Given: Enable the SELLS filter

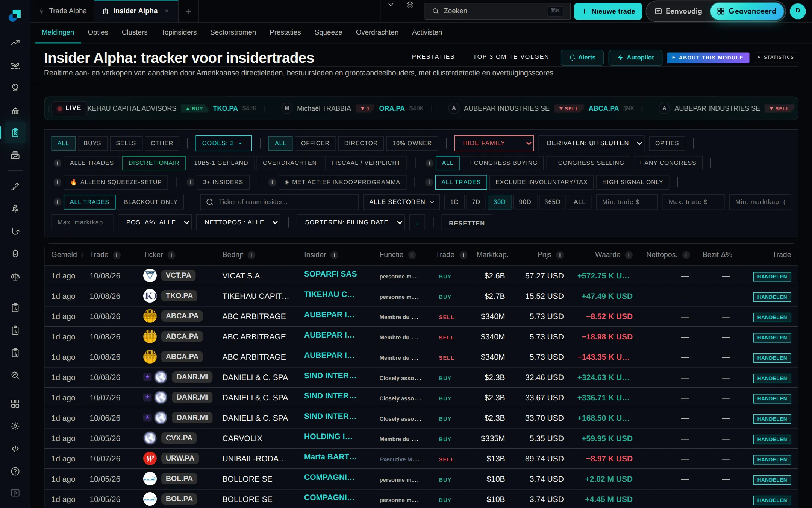Looking at the screenshot, I should [126, 143].
